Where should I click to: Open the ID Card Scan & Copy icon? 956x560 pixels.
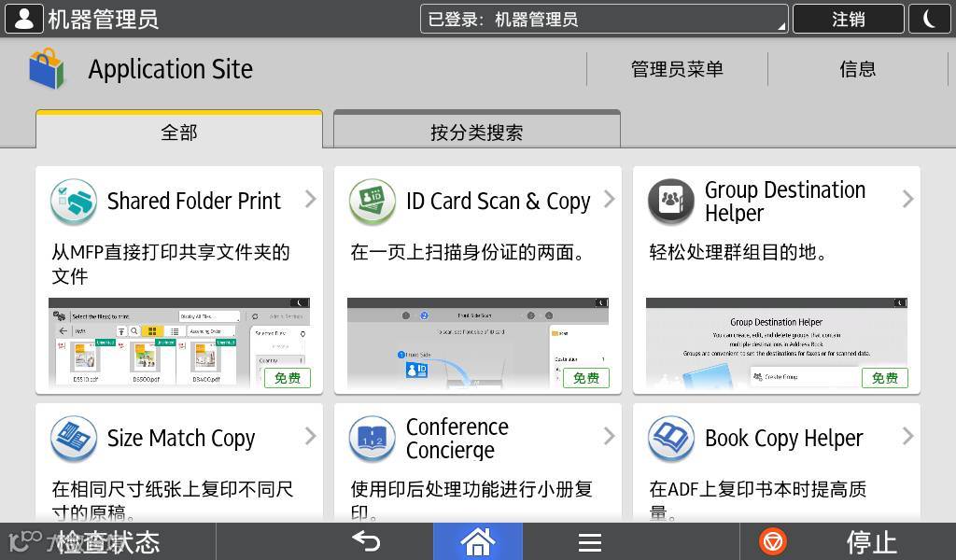(x=372, y=202)
